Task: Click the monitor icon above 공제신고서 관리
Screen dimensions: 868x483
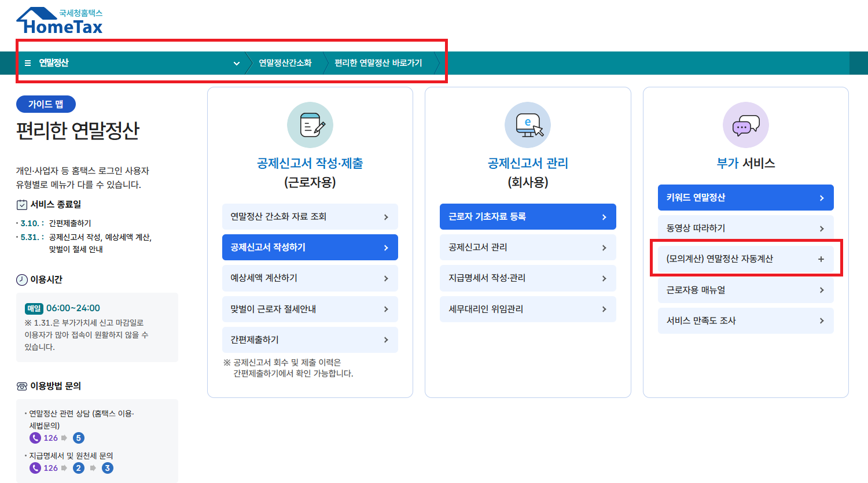Action: (528, 124)
